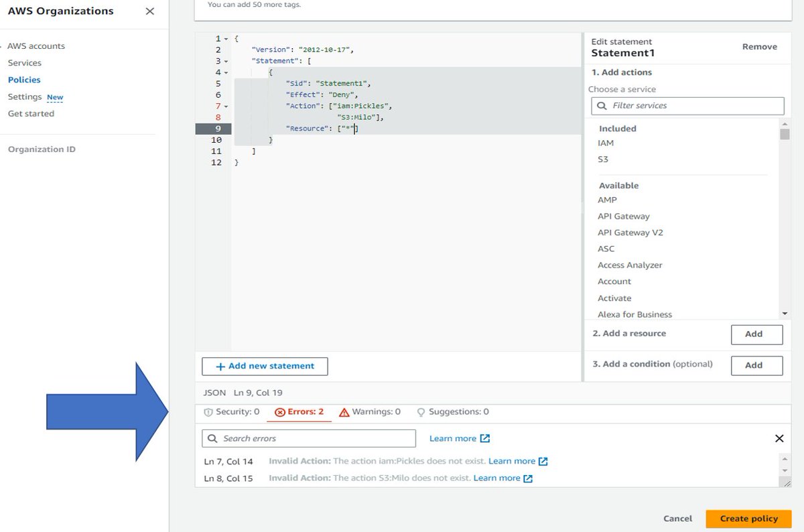The width and height of the screenshot is (804, 532).
Task: Click magnifier icon in Search errors
Action: pos(212,438)
